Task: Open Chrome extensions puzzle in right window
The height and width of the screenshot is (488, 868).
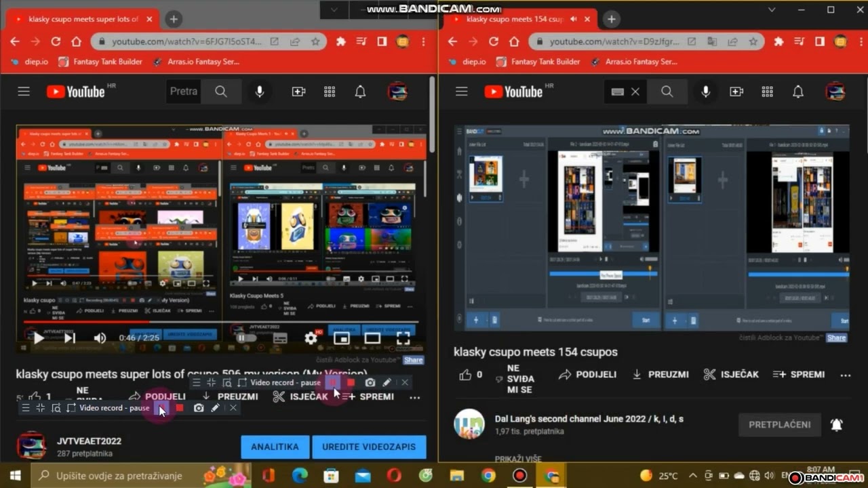Action: [x=778, y=41]
